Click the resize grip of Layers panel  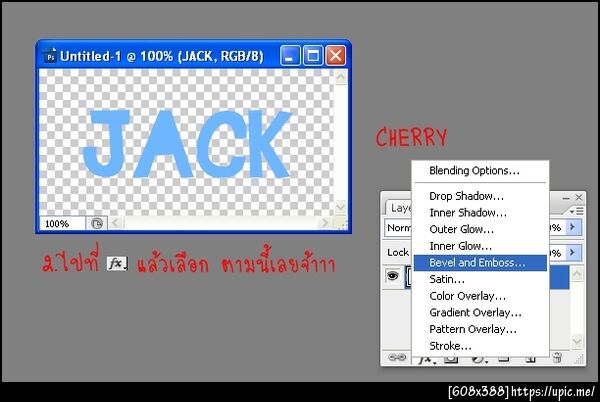point(579,359)
